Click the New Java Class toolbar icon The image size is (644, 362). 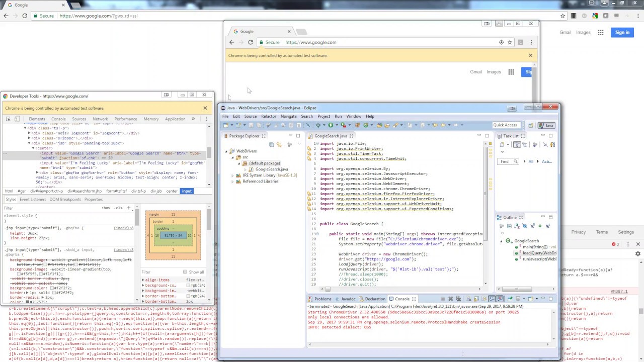click(x=366, y=125)
